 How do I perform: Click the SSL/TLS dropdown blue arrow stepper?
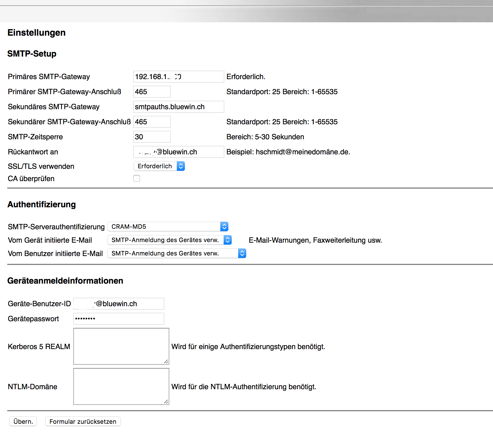pyautogui.click(x=181, y=166)
